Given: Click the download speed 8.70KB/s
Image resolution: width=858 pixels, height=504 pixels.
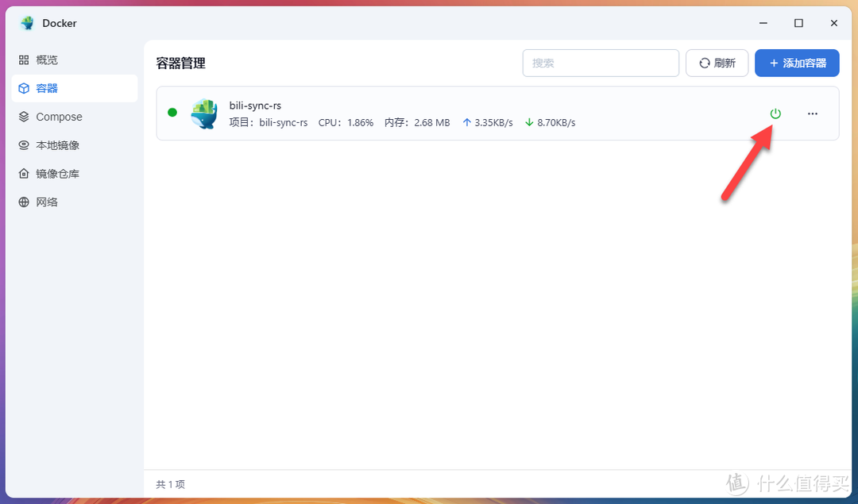Looking at the screenshot, I should tap(550, 122).
